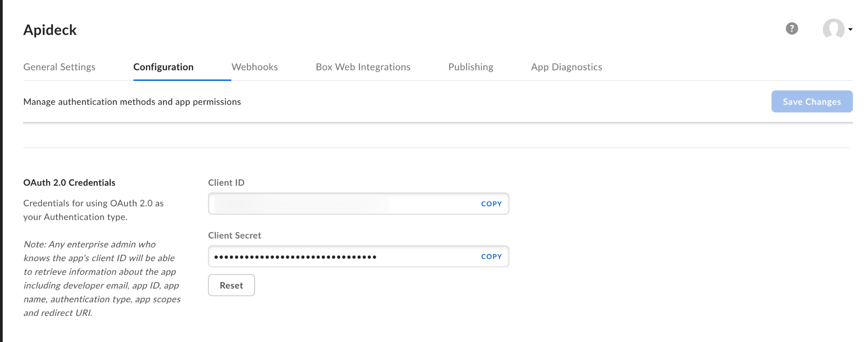Click the Client Secret field label
The width and height of the screenshot is (868, 342).
(234, 235)
